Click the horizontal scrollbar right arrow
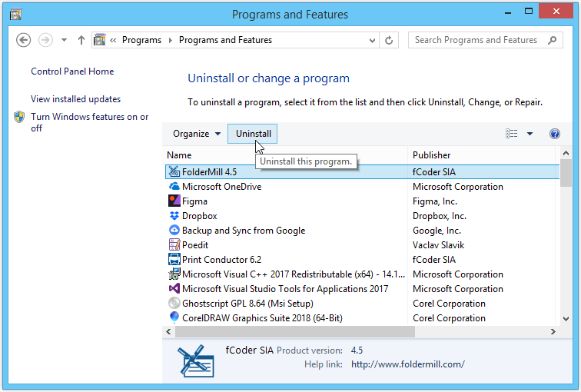Viewport: 581px width, 392px height. pos(553,331)
